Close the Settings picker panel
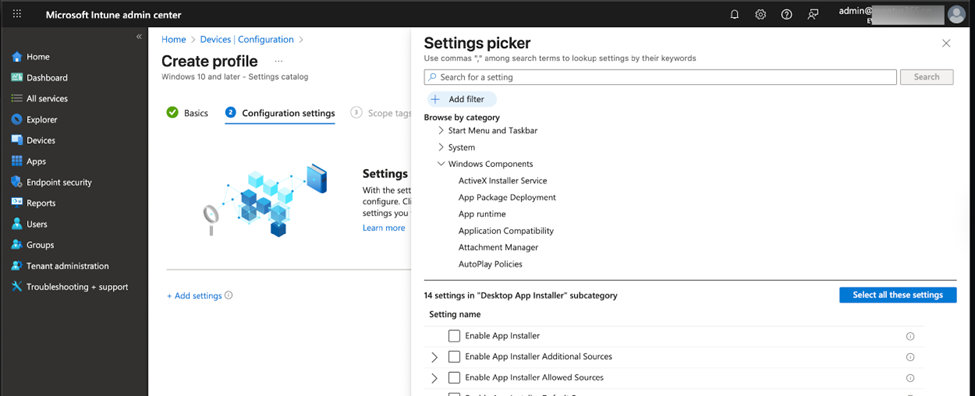Viewport: 975px width, 396px height. point(946,43)
